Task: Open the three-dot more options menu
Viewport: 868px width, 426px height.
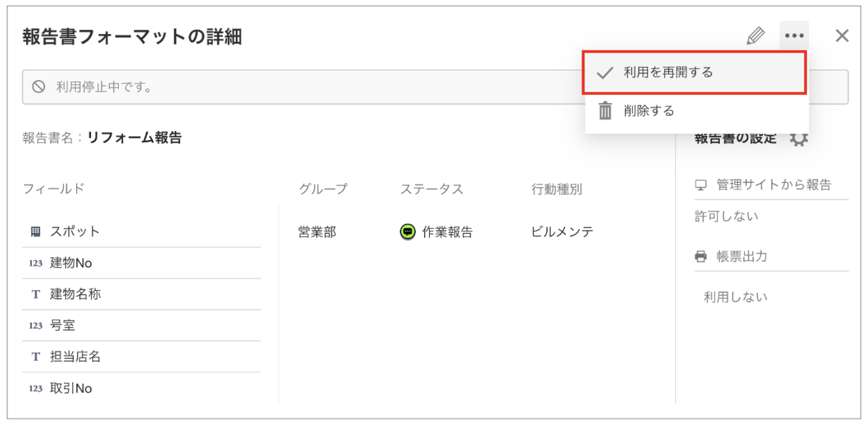Action: [794, 36]
